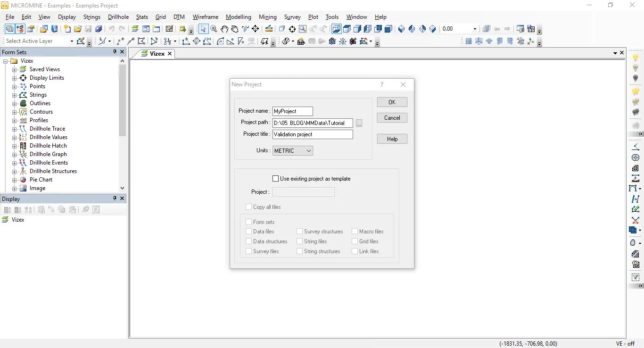Click the Form Sets panel scrollbar
Viewport: 644px width, 348px height.
pos(123,100)
